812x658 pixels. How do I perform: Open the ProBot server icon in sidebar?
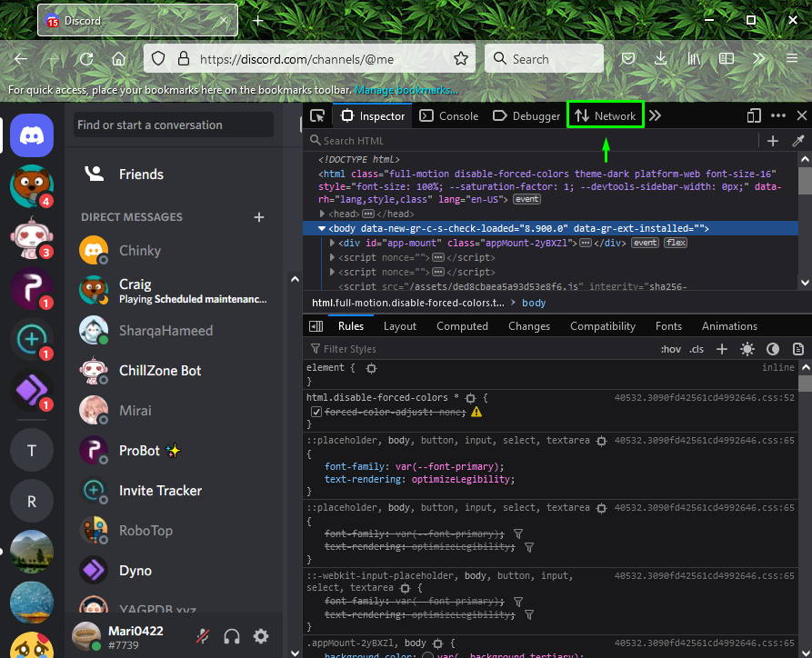[32, 288]
